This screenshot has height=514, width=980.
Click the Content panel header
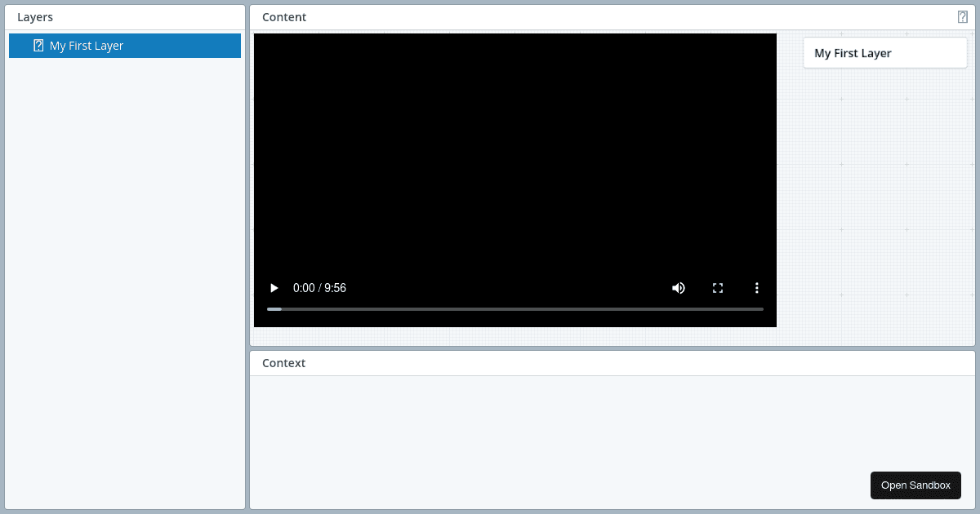tap(284, 16)
